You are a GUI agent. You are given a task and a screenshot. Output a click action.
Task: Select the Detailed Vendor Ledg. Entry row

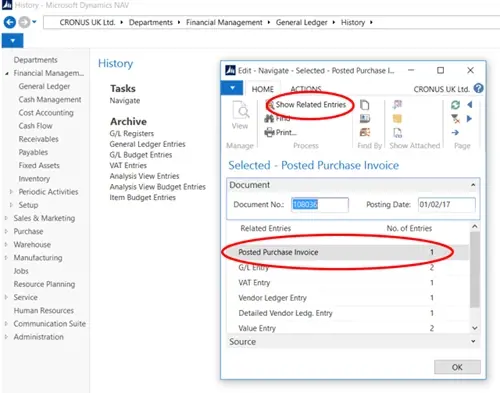pyautogui.click(x=348, y=313)
